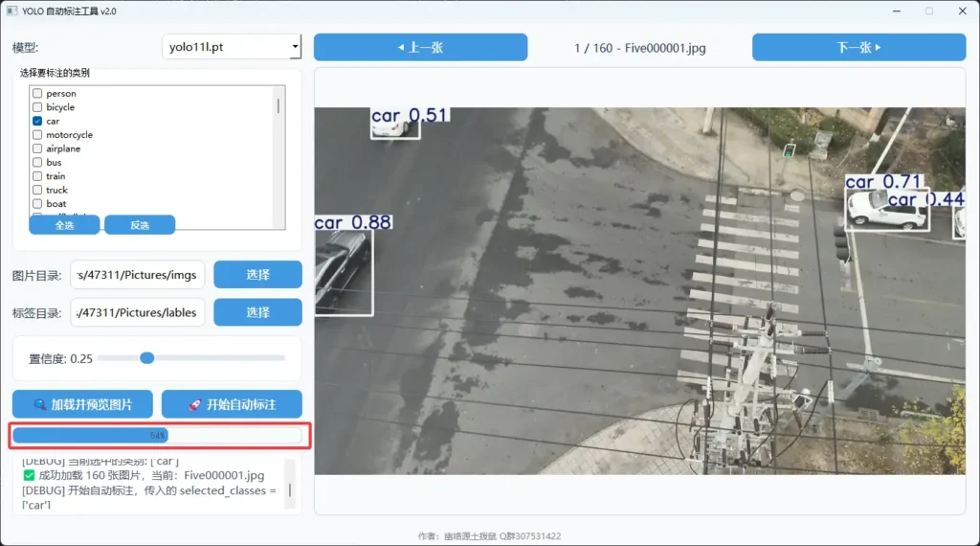
Task: Uncheck the car class checkbox
Action: tap(37, 122)
